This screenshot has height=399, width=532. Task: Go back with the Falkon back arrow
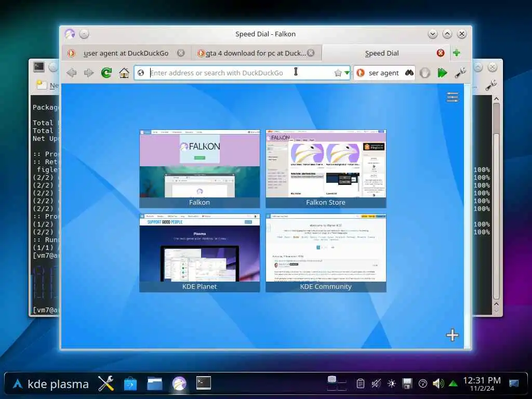tap(72, 73)
